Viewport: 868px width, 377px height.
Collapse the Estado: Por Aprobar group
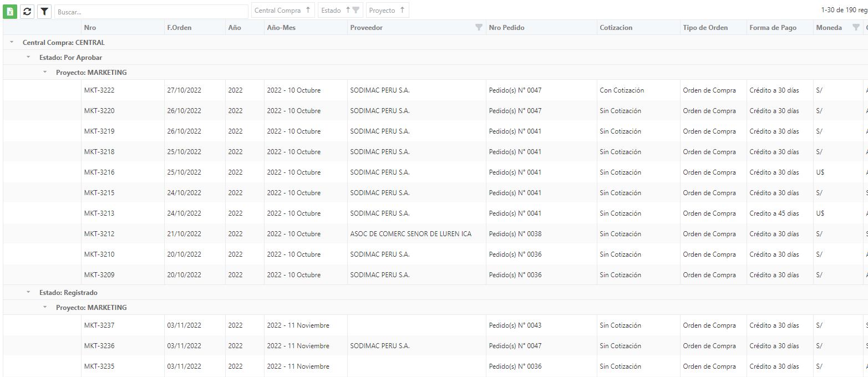[28, 57]
